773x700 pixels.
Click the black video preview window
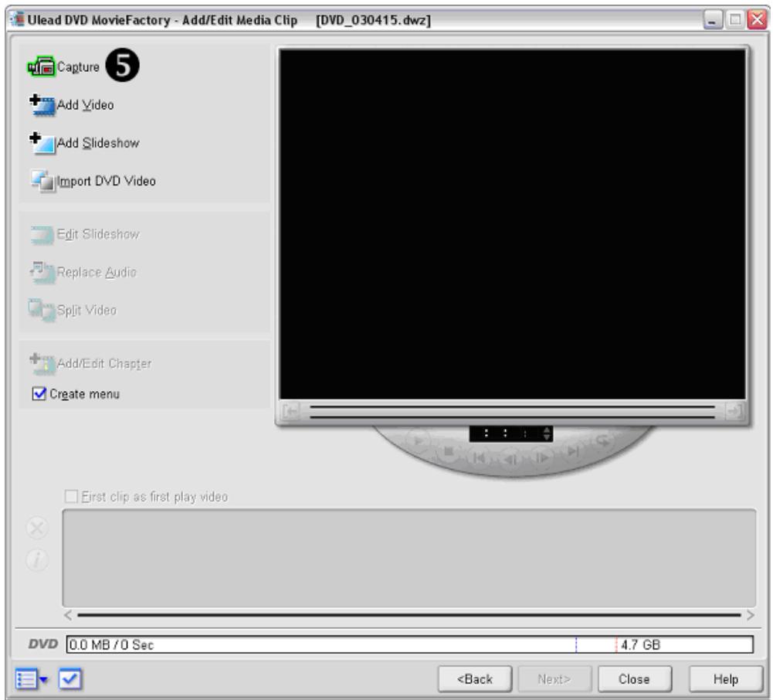[512, 224]
